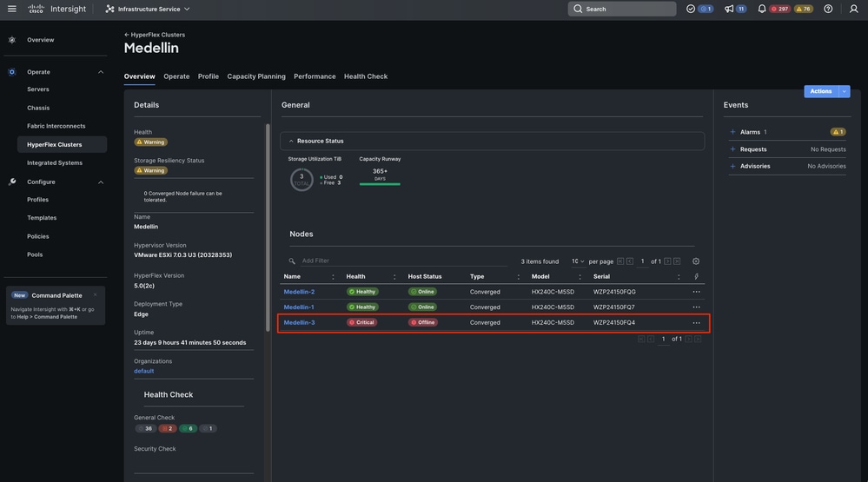Open the rows per page dropdown
868x482 pixels.
click(578, 261)
